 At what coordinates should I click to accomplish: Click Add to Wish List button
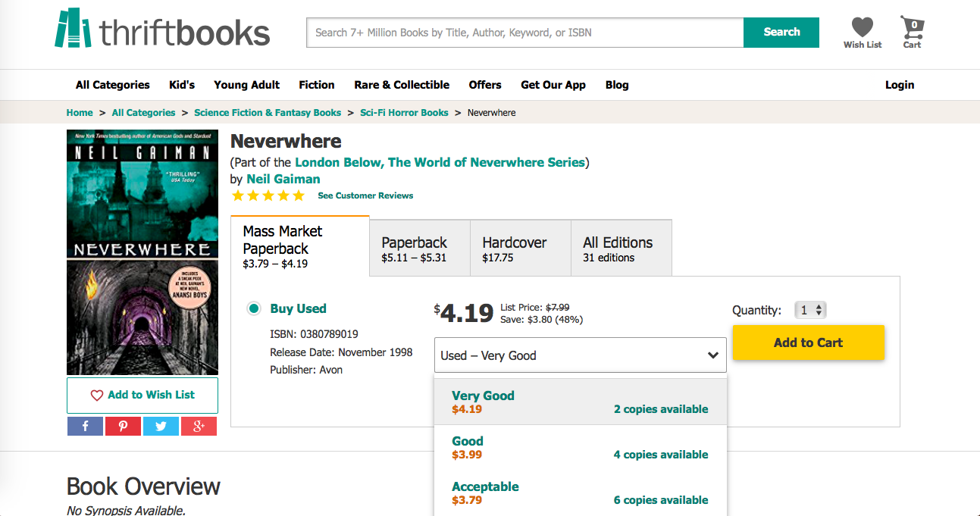(142, 395)
